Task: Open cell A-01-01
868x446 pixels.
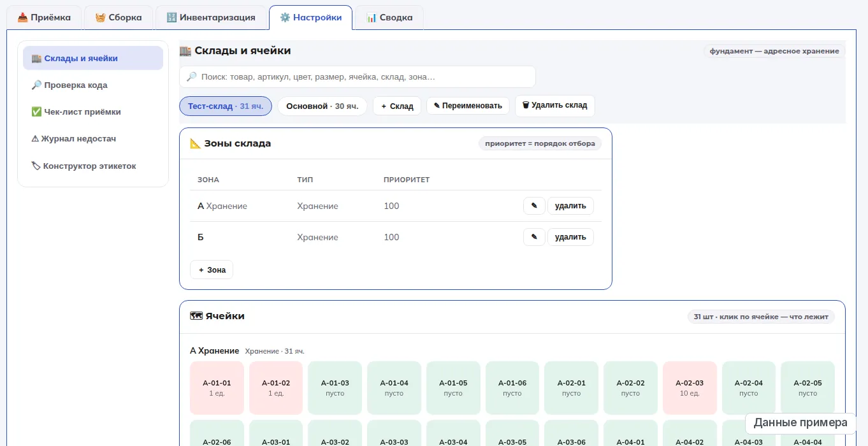Action: point(217,388)
